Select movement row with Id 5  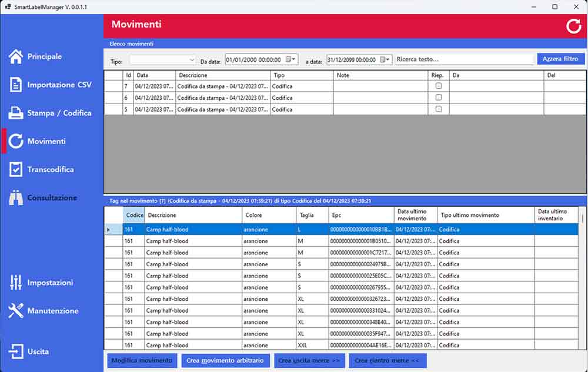pyautogui.click(x=345, y=109)
